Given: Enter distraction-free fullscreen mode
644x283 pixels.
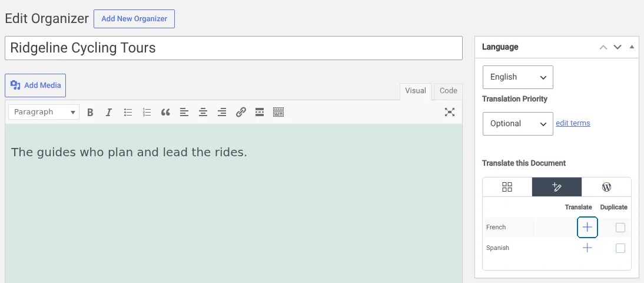Looking at the screenshot, I should coord(450,112).
